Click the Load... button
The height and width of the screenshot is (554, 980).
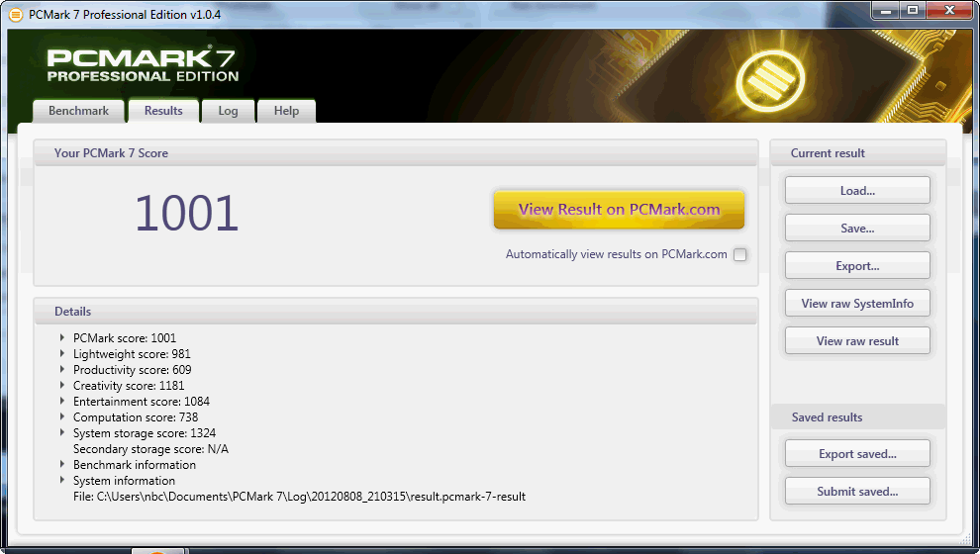(857, 191)
